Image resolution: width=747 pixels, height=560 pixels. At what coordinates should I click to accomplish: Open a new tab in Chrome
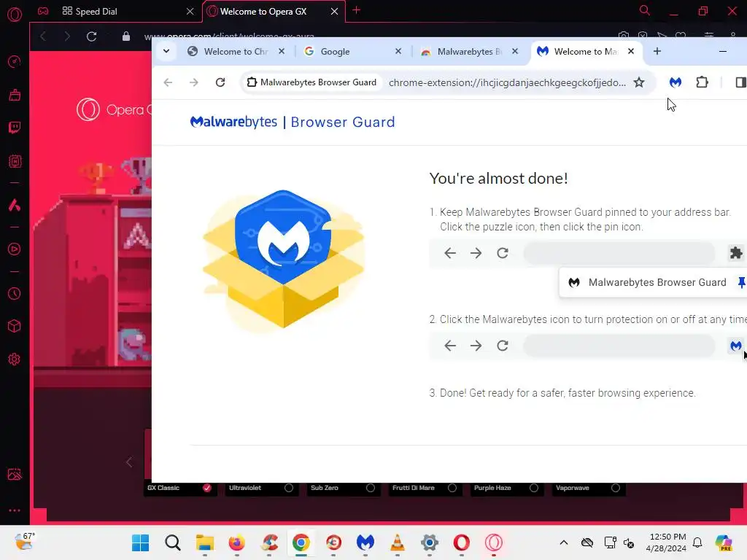point(657,51)
